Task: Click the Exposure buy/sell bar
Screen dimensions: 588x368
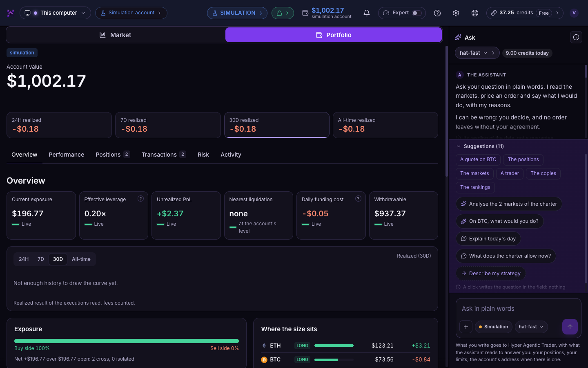Action: [127, 341]
